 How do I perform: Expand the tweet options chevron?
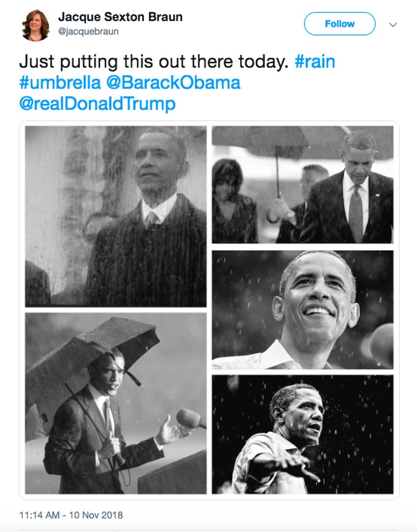tap(393, 25)
